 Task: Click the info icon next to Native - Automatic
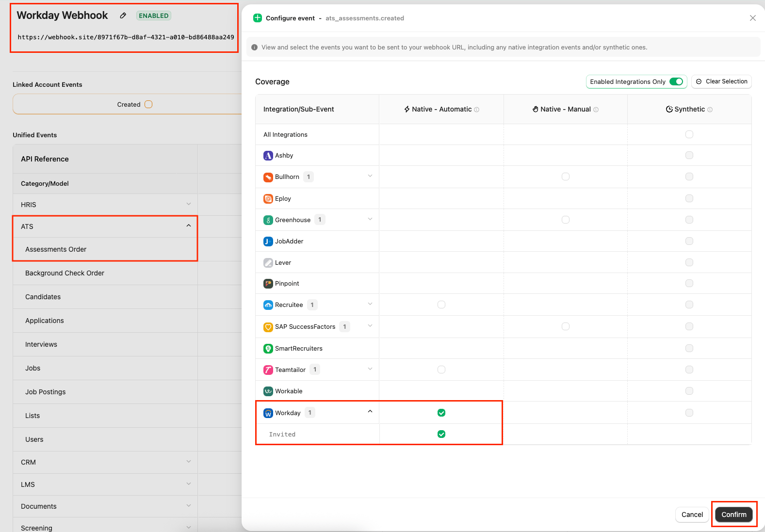click(476, 110)
